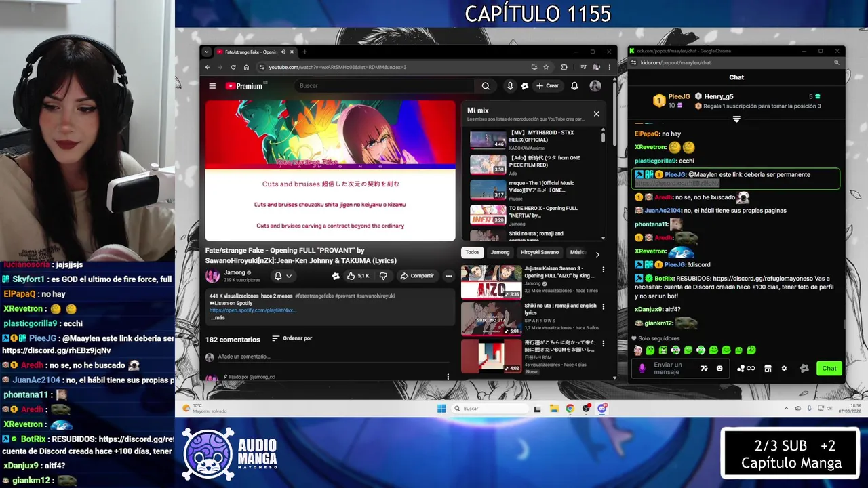868x488 pixels.
Task: Open options for the pinned comment by @jamong_ccl
Action: tap(448, 376)
